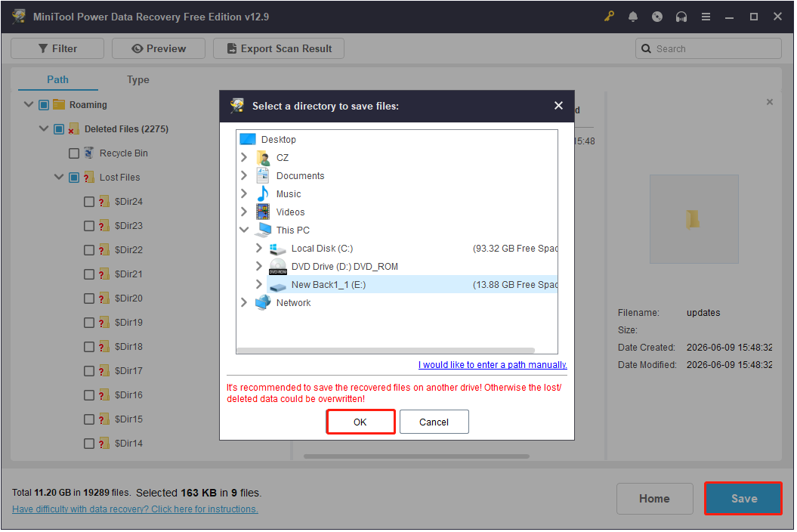Go to Home button
The height and width of the screenshot is (532, 797).
pos(656,500)
